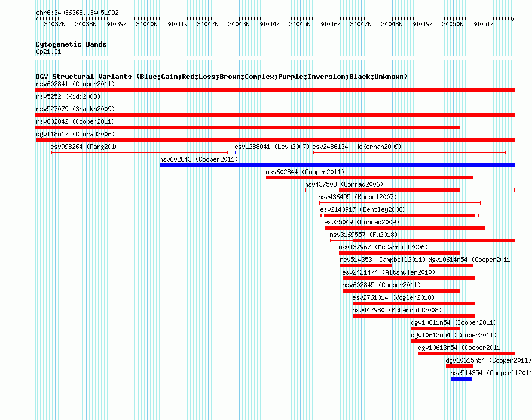This screenshot has height=420, width=532.
Task: Click the 34051k ruler position
Action: click(x=483, y=24)
